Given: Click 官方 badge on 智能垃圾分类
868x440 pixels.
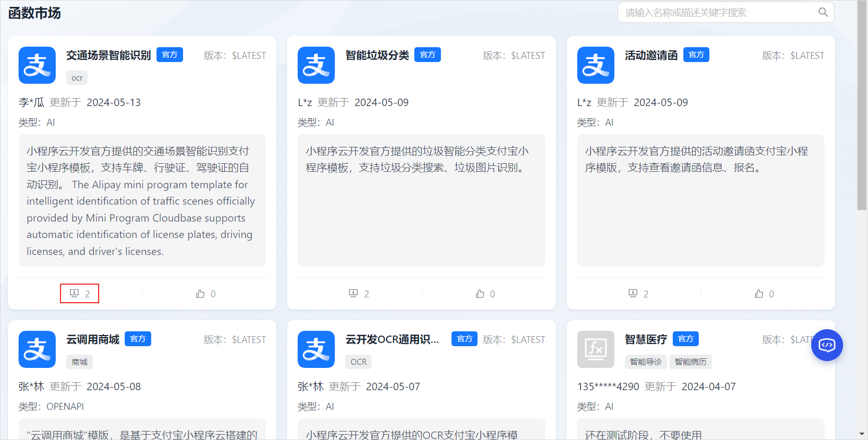Looking at the screenshot, I should tap(428, 55).
